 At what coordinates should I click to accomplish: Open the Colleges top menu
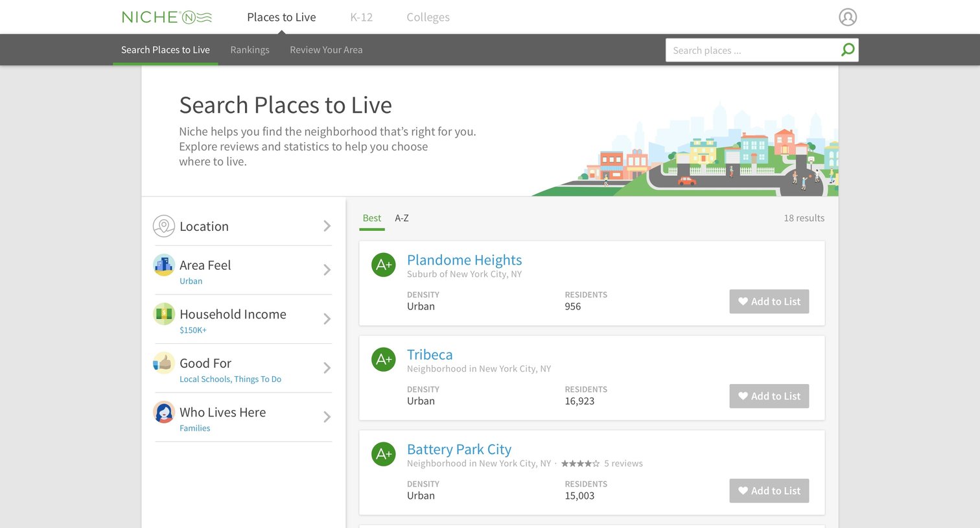[x=428, y=18]
